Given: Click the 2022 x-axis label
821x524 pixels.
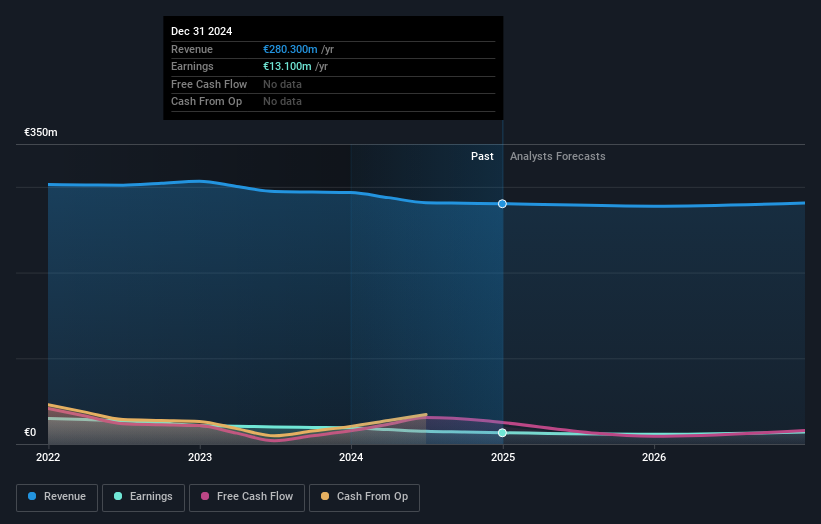Looking at the screenshot, I should (x=48, y=457).
